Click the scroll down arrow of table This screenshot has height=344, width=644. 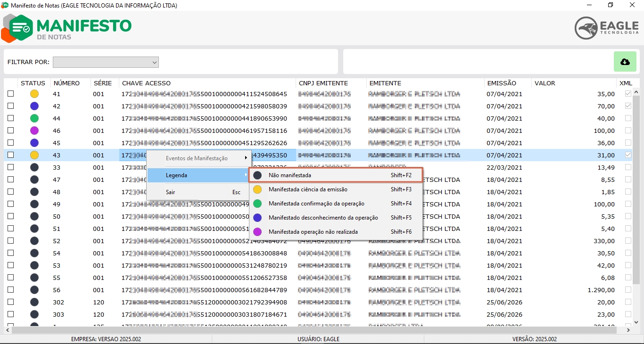click(636, 322)
